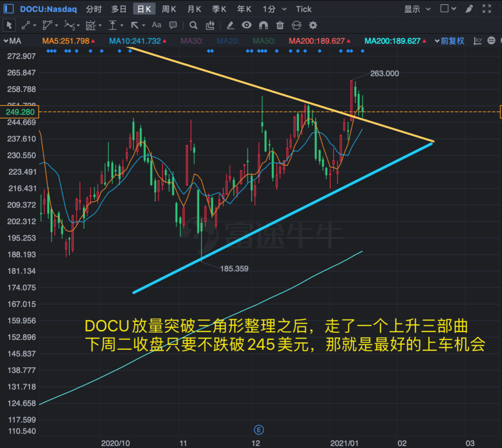The height and width of the screenshot is (448, 502).
Task: Expand trend line tool options arrow
Action: tap(34, 25)
